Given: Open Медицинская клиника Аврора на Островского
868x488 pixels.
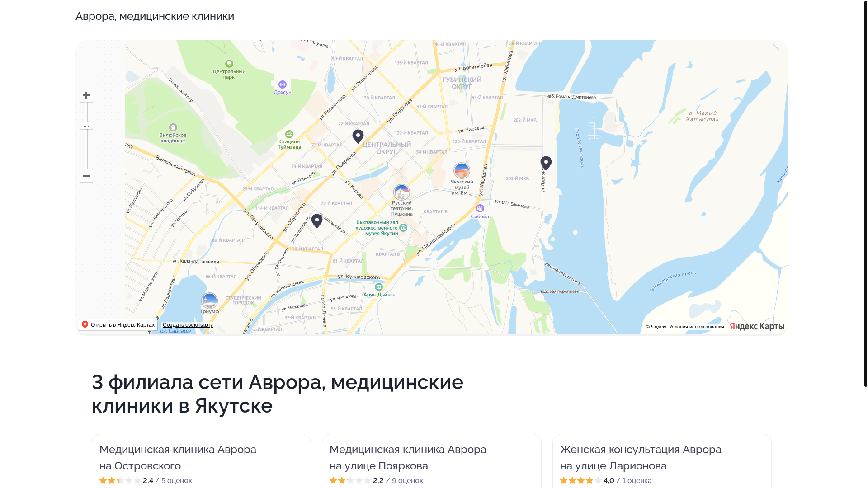Looking at the screenshot, I should pyautogui.click(x=178, y=457).
